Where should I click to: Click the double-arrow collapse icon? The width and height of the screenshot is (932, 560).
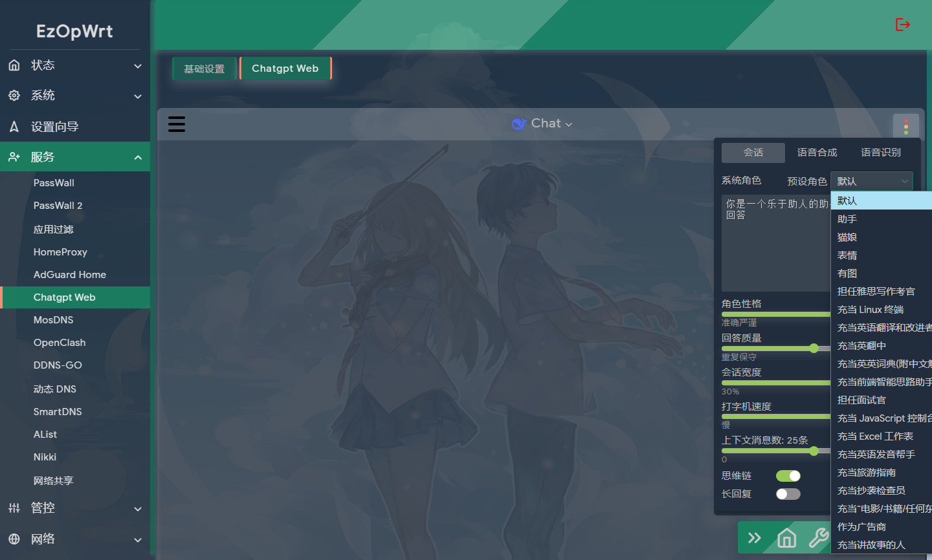755,538
